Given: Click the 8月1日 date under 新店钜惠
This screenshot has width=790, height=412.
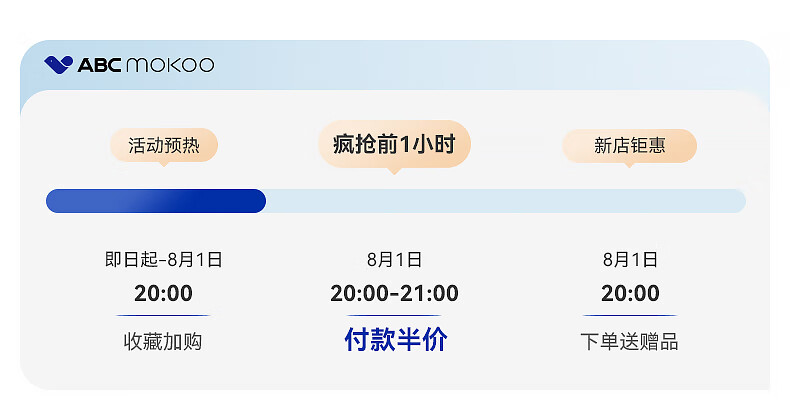Looking at the screenshot, I should pyautogui.click(x=630, y=259).
